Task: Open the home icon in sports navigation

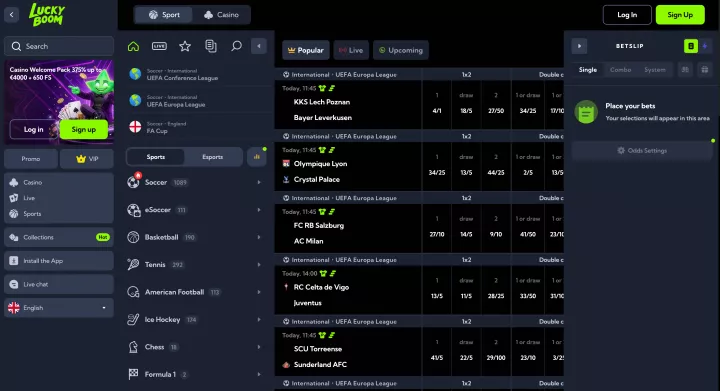Action: (x=133, y=46)
